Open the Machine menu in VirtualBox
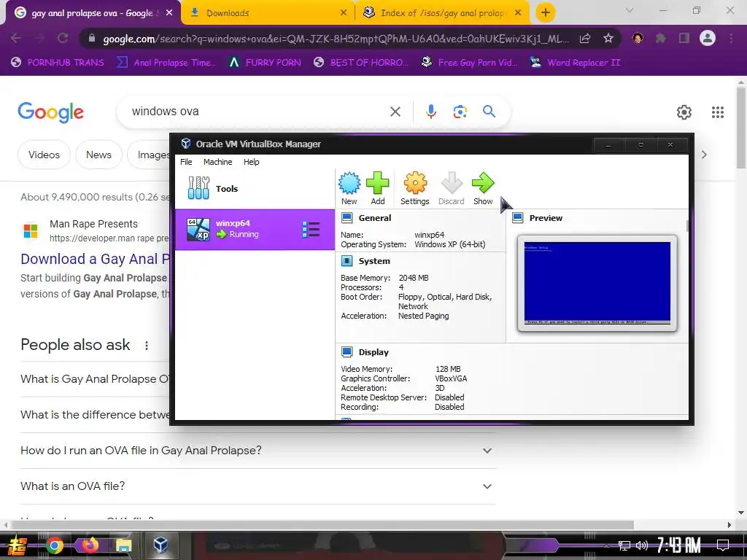 pos(217,162)
